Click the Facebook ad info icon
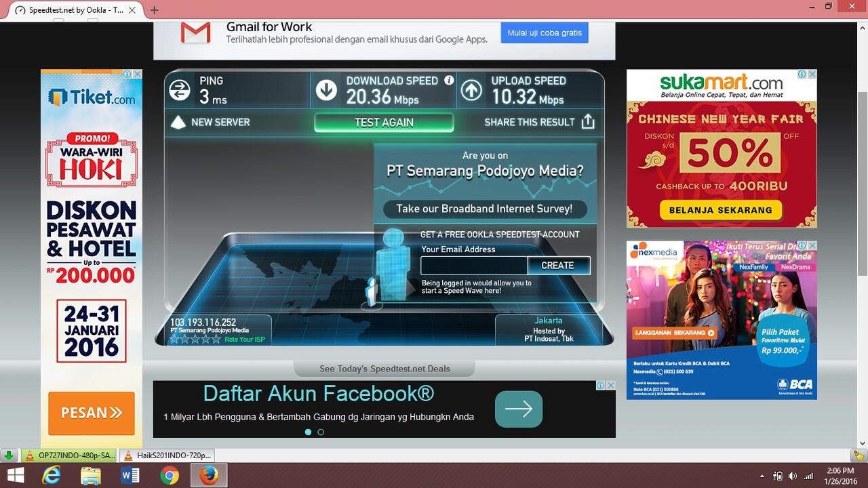 [x=601, y=385]
